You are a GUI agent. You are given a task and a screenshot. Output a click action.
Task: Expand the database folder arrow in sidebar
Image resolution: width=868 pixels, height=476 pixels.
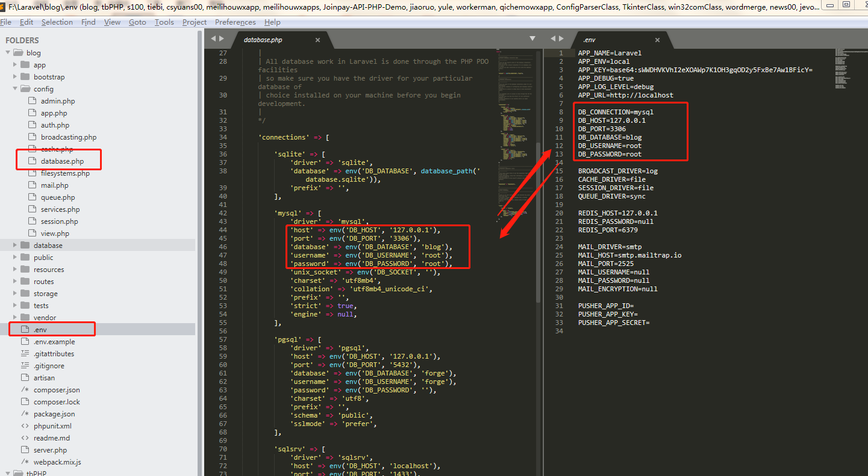pyautogui.click(x=15, y=246)
